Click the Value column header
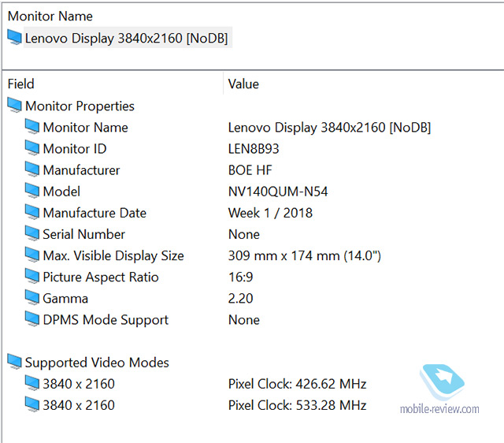 pos(243,84)
